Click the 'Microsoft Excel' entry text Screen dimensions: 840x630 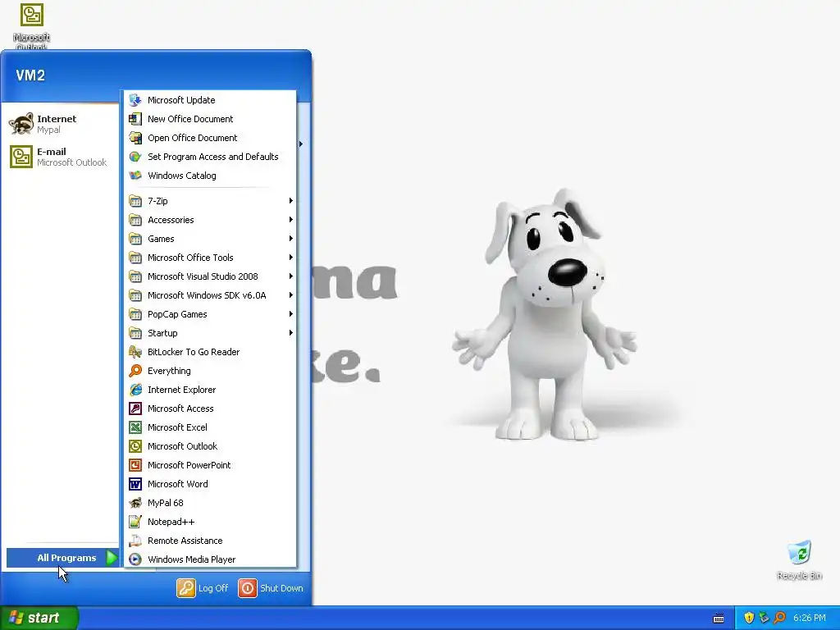pyautogui.click(x=177, y=427)
